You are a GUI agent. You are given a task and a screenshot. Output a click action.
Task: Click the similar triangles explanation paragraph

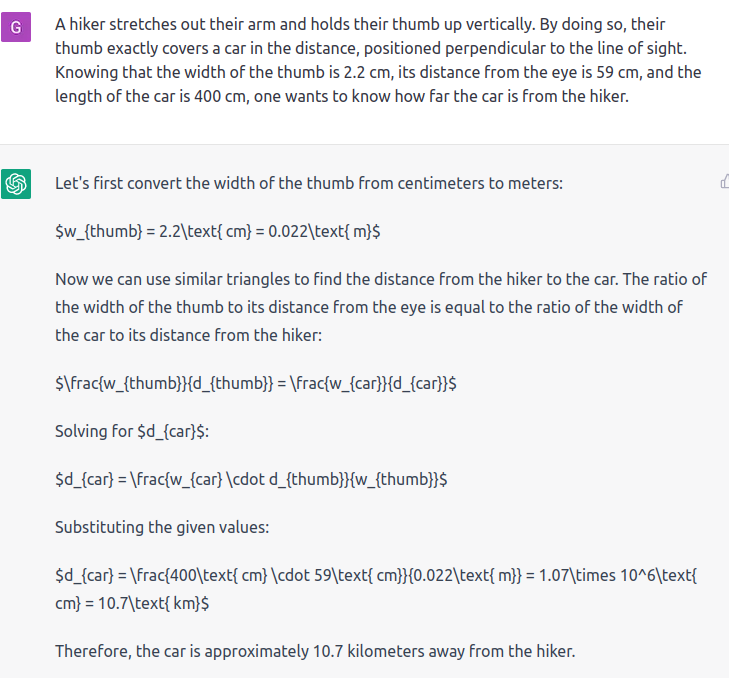point(381,307)
